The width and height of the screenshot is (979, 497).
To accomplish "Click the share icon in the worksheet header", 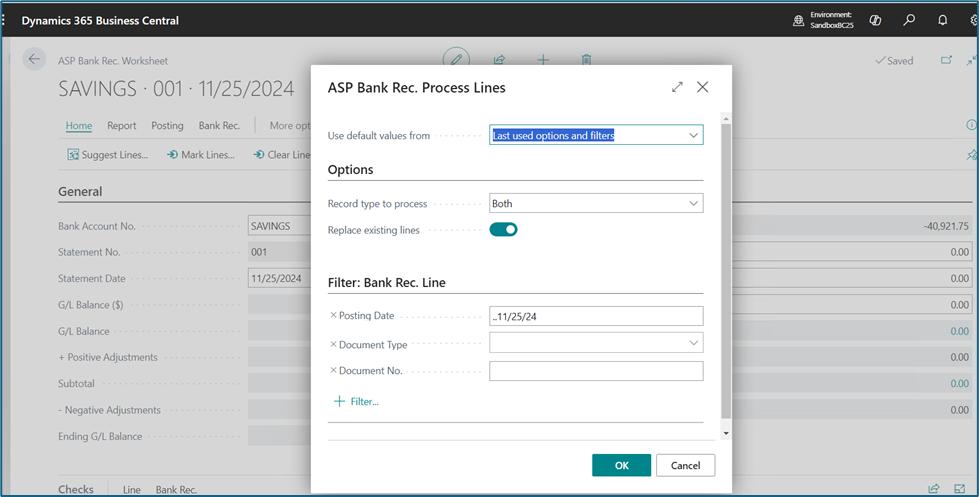I will [x=499, y=60].
